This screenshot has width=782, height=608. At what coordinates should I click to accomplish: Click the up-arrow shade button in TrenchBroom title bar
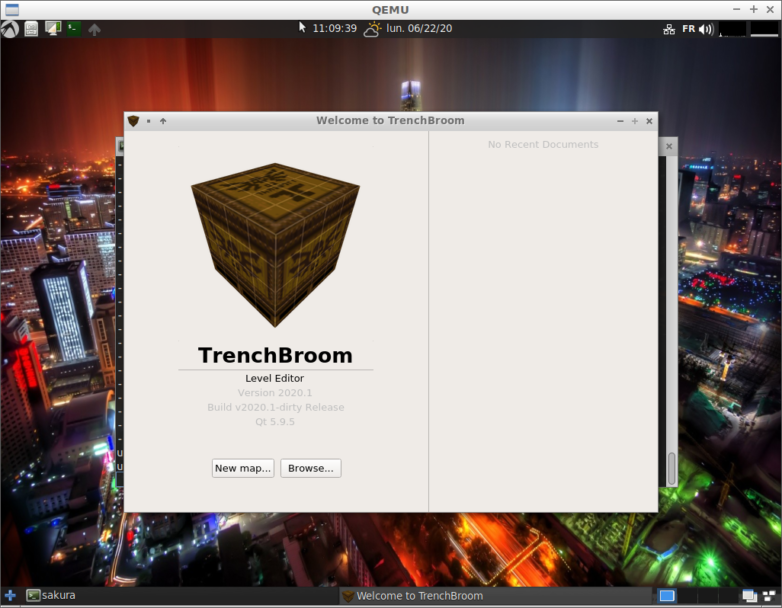(x=163, y=121)
